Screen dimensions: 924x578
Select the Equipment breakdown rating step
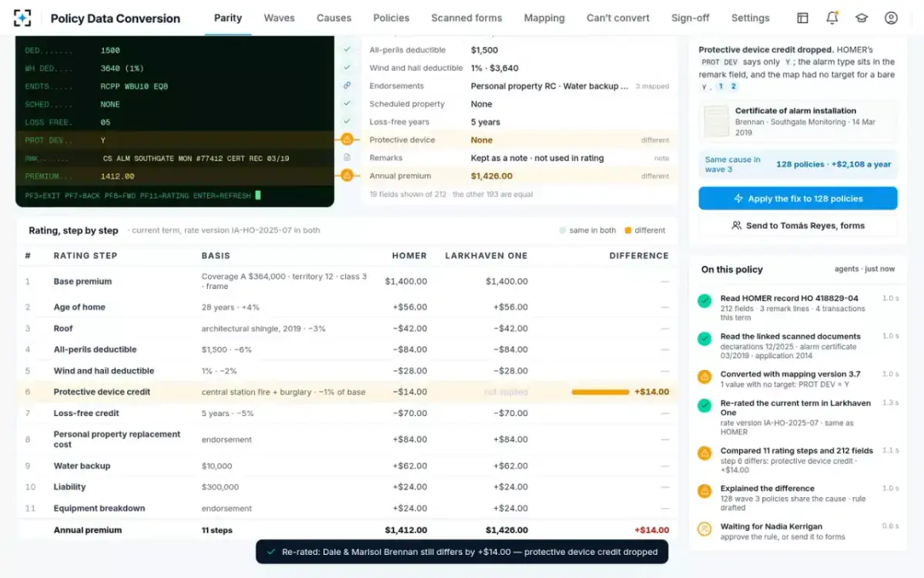[x=347, y=509]
